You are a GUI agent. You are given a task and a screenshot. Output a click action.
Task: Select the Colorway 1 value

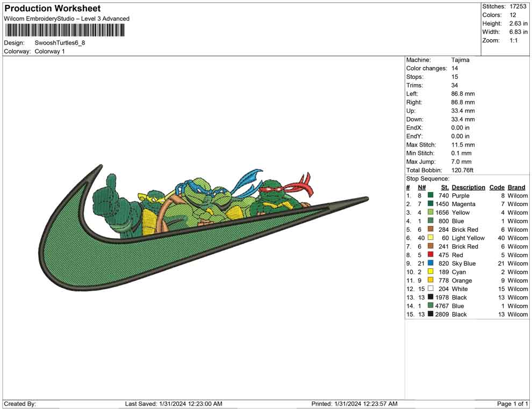[x=49, y=52]
